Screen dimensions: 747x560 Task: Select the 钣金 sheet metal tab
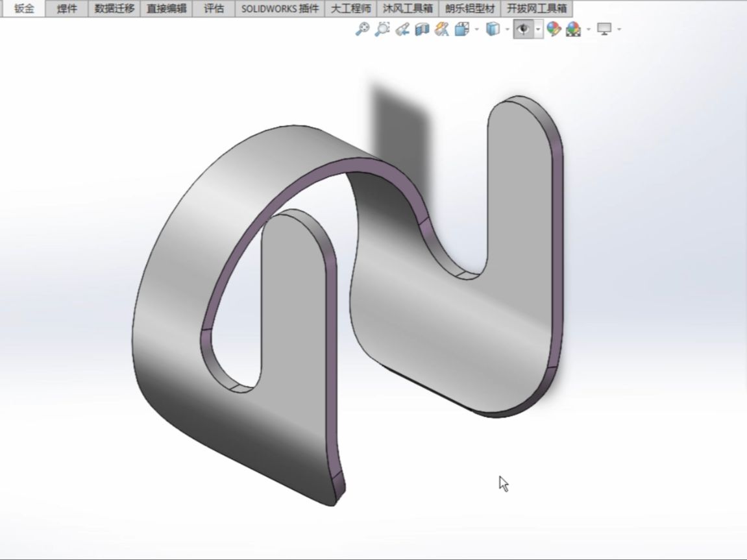pyautogui.click(x=24, y=8)
